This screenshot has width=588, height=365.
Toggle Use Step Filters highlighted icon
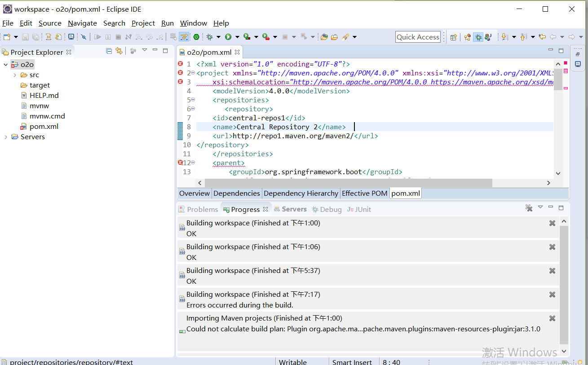click(184, 37)
